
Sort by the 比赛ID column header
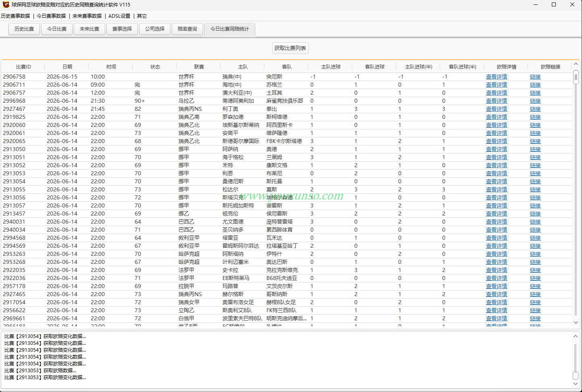tap(23, 67)
